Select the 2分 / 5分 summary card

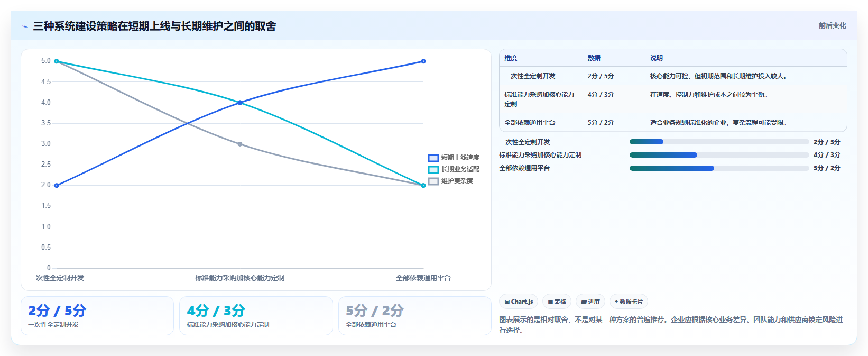97,316
